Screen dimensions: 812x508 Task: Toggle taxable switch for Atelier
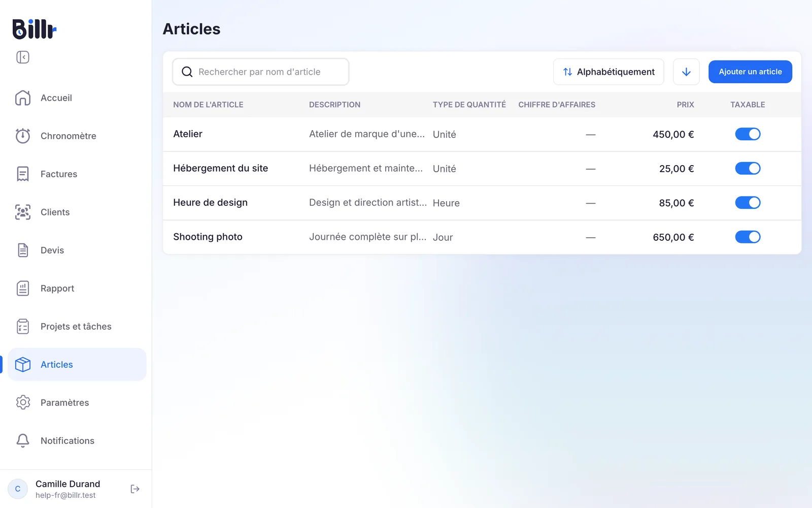click(x=748, y=134)
